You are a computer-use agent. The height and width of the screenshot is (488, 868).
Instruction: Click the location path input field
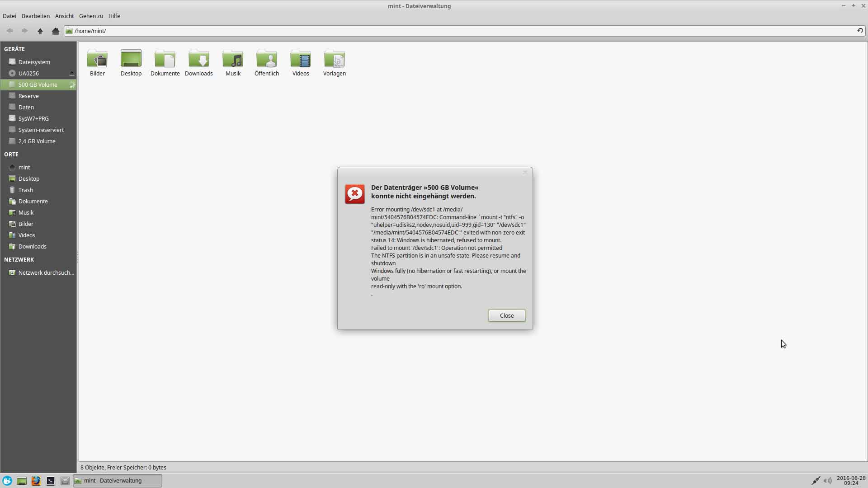(x=452, y=31)
